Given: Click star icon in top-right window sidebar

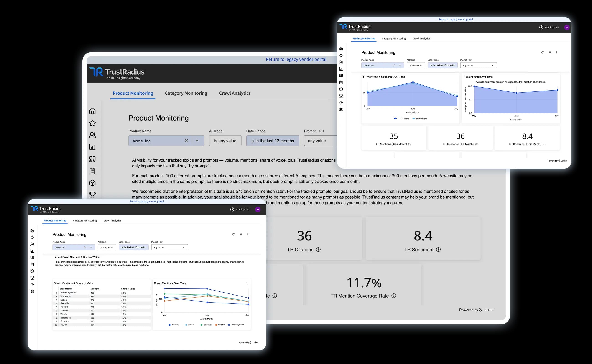Looking at the screenshot, I should pos(341,55).
